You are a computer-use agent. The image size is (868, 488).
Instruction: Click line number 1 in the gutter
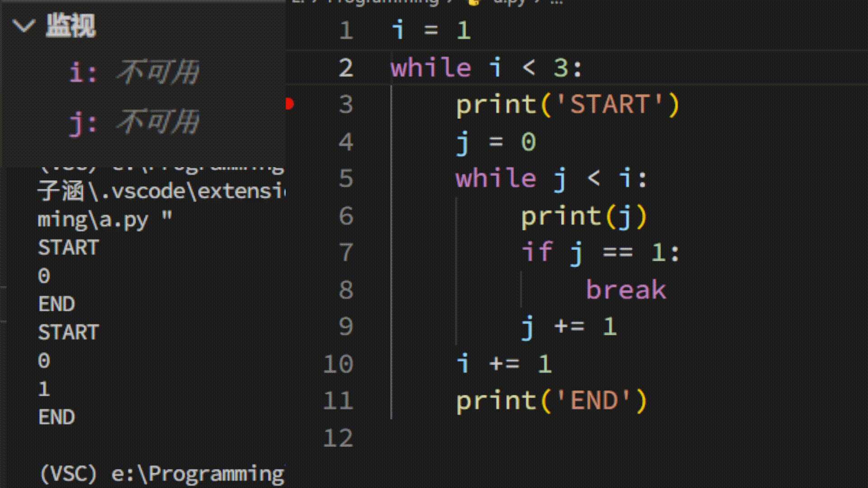[346, 31]
